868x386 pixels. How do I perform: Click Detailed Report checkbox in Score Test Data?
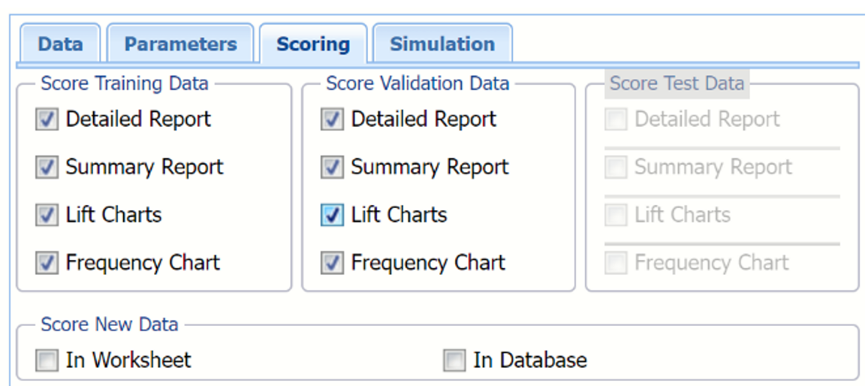tap(616, 120)
